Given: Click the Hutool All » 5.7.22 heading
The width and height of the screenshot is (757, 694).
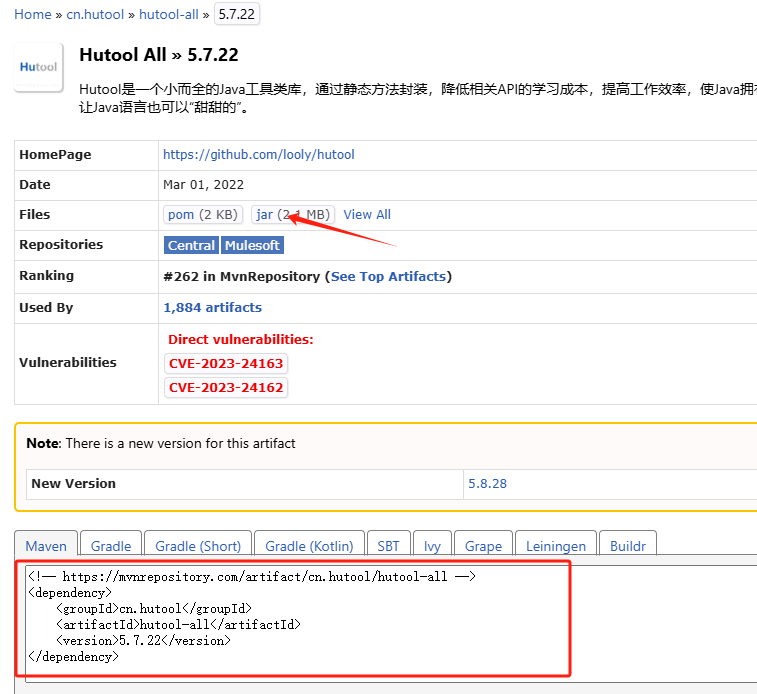Looking at the screenshot, I should click(x=159, y=55).
